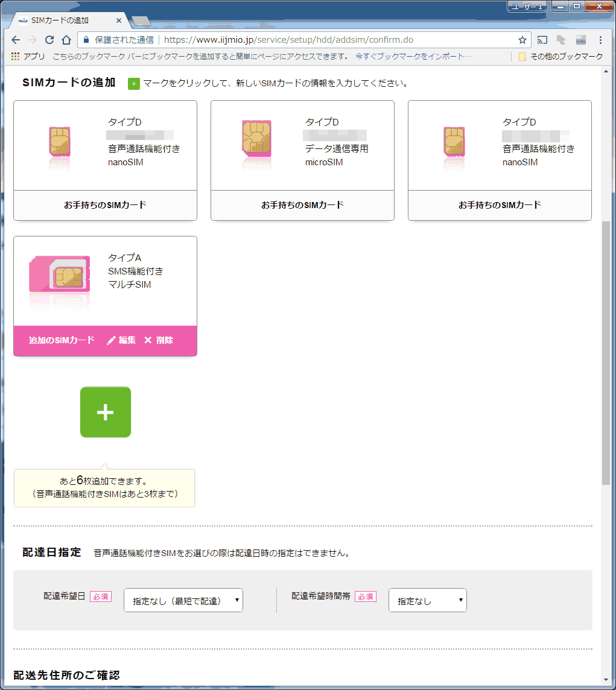Click the 追加のSIMカード pink label
This screenshot has width=616, height=690.
tap(62, 340)
